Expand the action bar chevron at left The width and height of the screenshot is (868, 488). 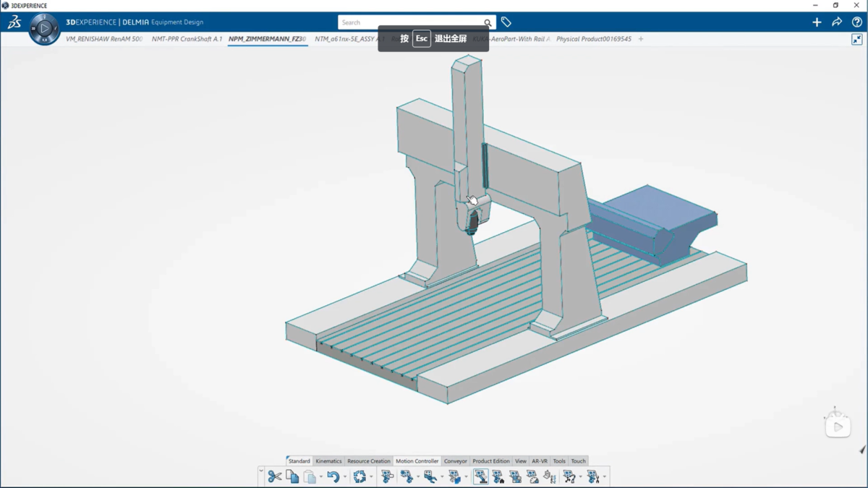point(261,471)
